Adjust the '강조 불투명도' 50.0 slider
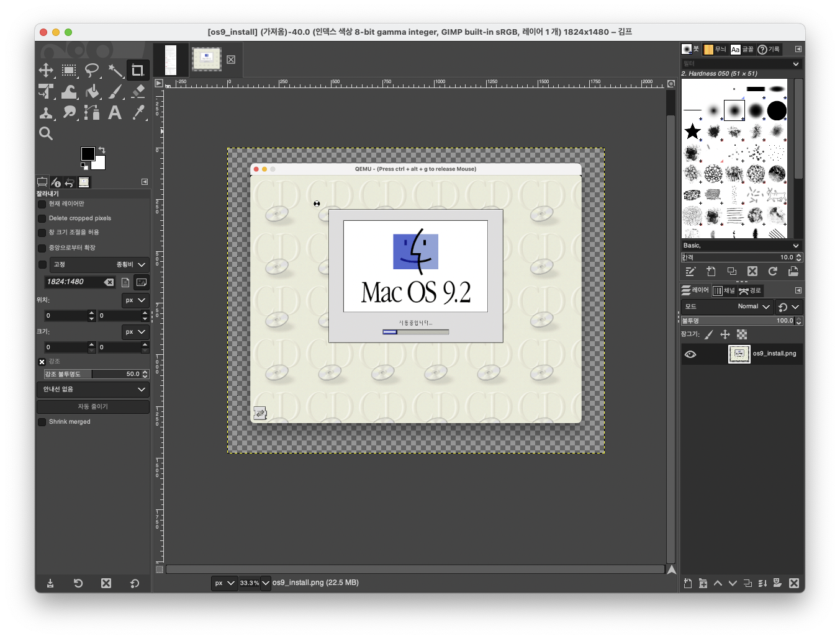Image resolution: width=840 pixels, height=639 pixels. pyautogui.click(x=96, y=374)
